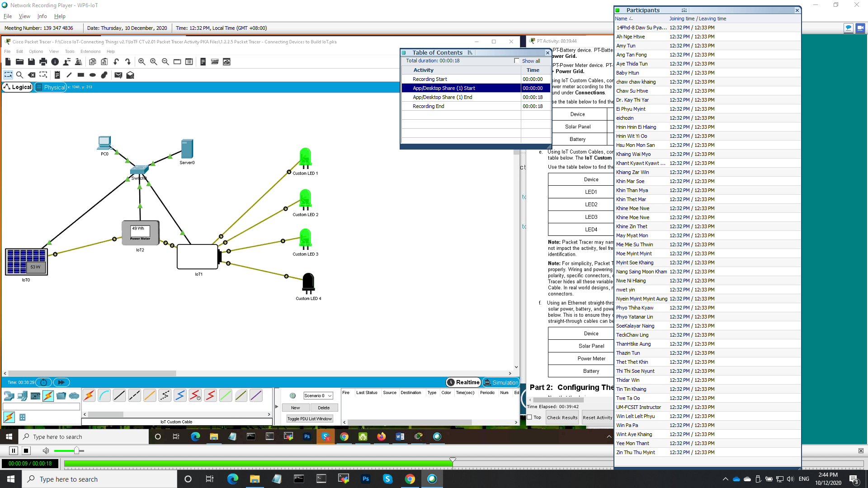Click the Add Complex PDU open envelope icon
This screenshot has height=488, width=868.
pos(130,75)
